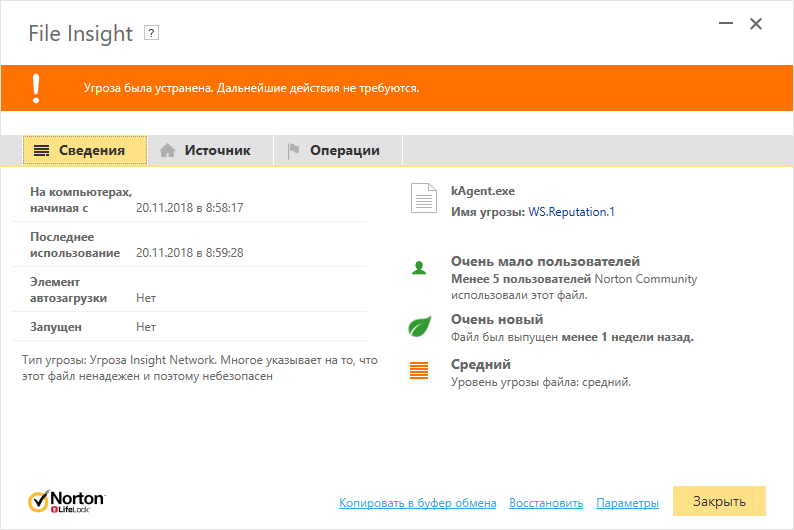Screen dimensions: 794x530
Task: Click the green leaf new-file icon
Action: point(419,327)
